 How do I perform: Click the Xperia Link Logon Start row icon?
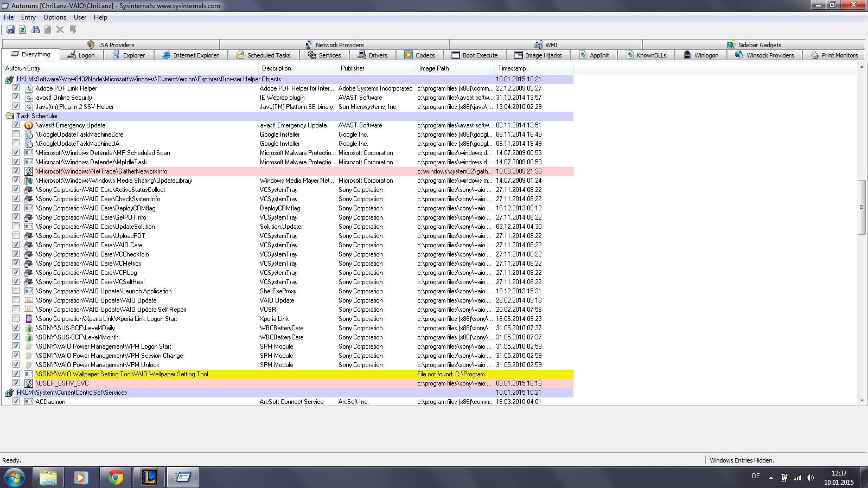pos(29,319)
